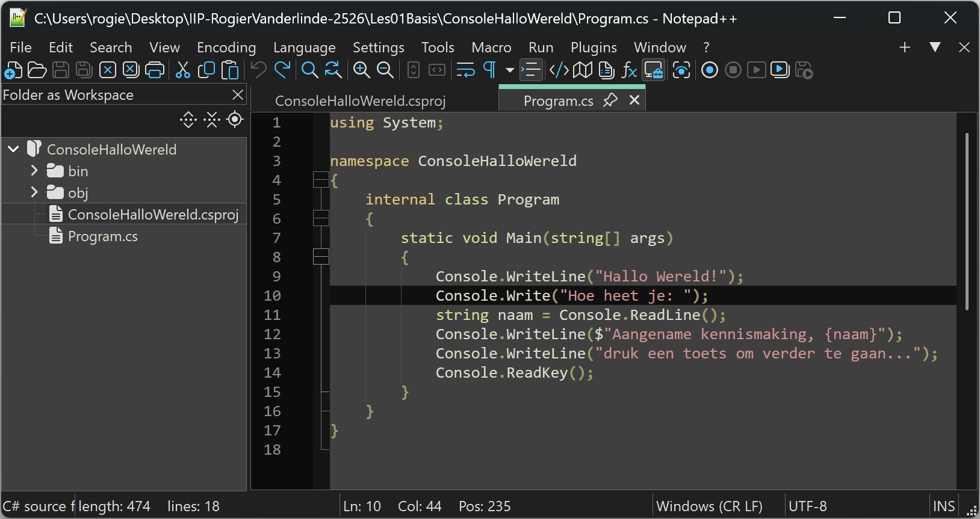The image size is (980, 519).
Task: Open Find with the magnifier icon
Action: pyautogui.click(x=310, y=70)
